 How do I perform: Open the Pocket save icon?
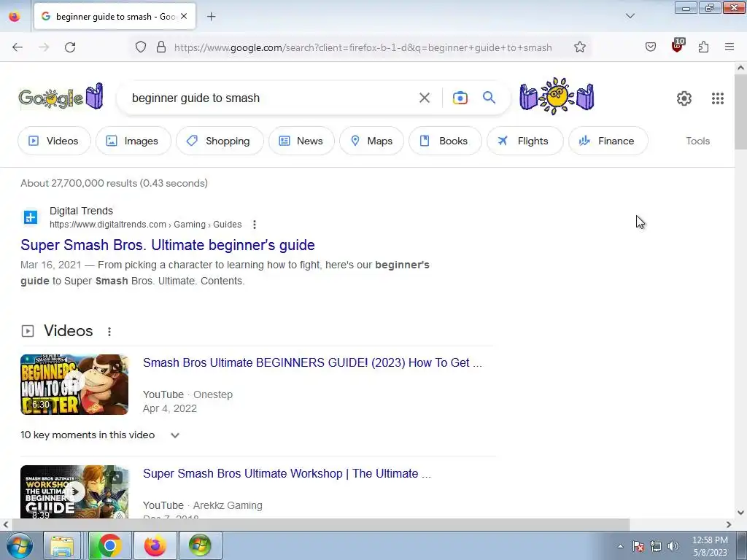(651, 47)
